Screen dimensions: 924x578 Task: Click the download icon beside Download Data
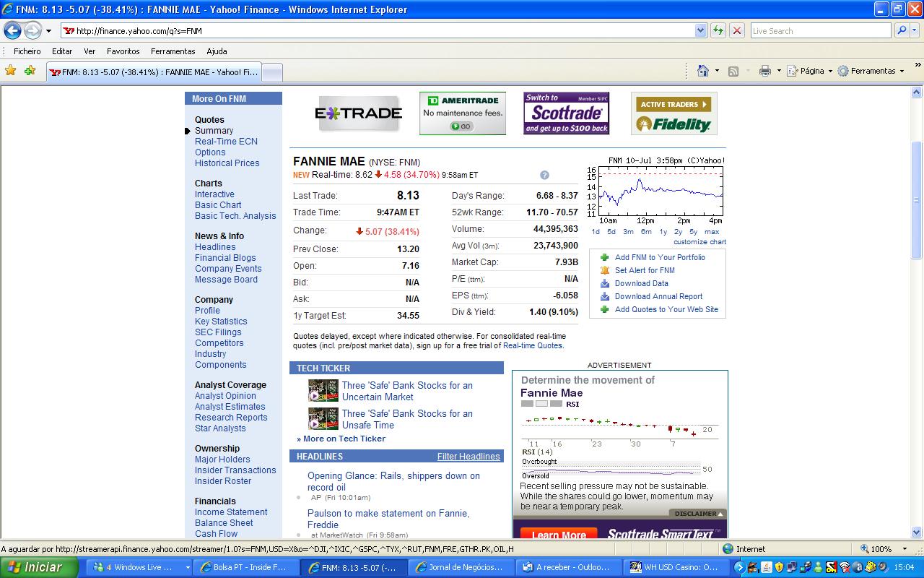click(605, 283)
